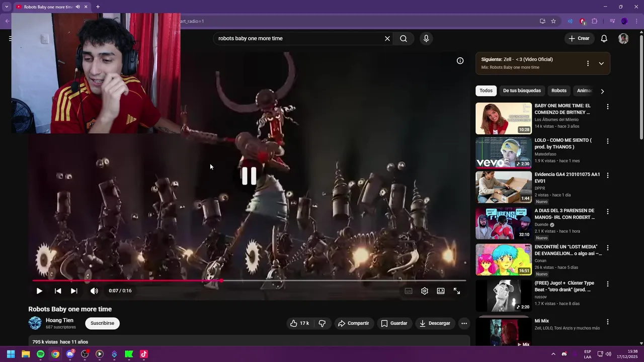Viewport: 644px width, 362px height.
Task: Open options for the 'Evidencia GA4' video
Action: click(x=608, y=175)
